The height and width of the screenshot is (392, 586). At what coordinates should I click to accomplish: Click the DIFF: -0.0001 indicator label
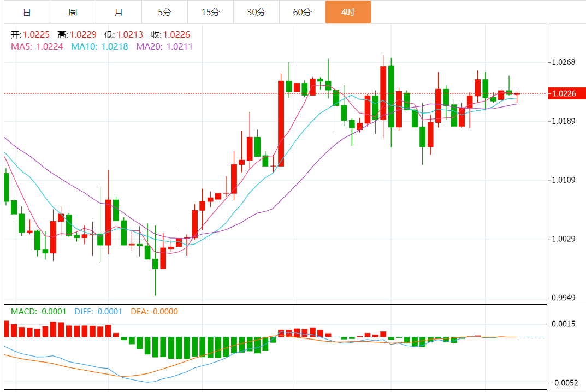click(98, 312)
